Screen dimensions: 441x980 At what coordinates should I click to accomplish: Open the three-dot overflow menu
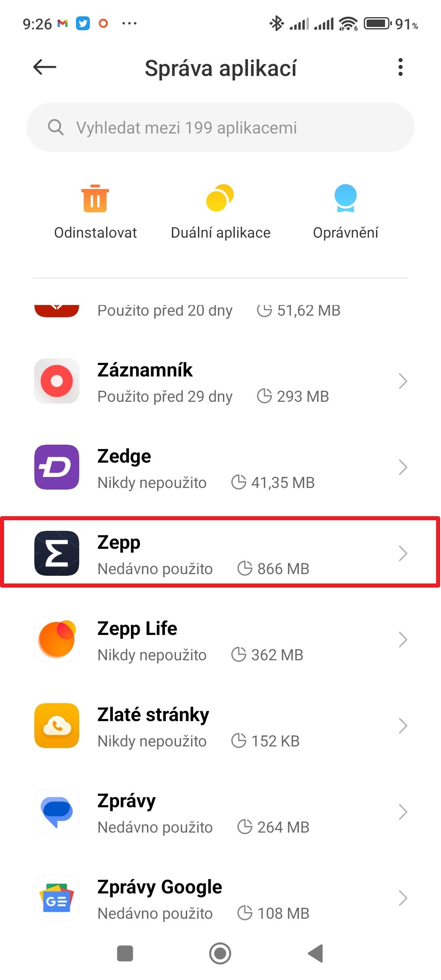pos(400,67)
